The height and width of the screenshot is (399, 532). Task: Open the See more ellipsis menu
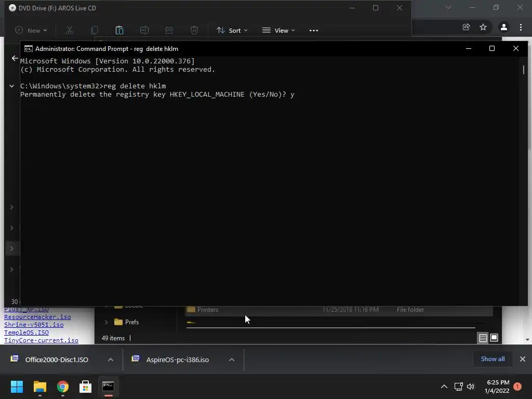314,30
